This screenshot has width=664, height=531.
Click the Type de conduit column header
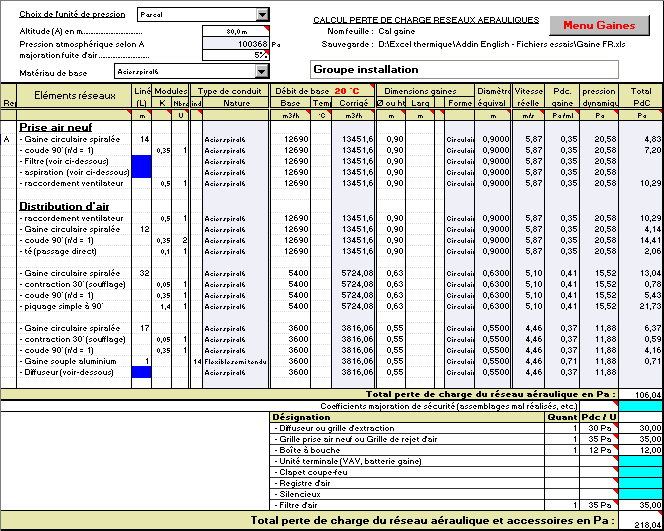point(229,90)
